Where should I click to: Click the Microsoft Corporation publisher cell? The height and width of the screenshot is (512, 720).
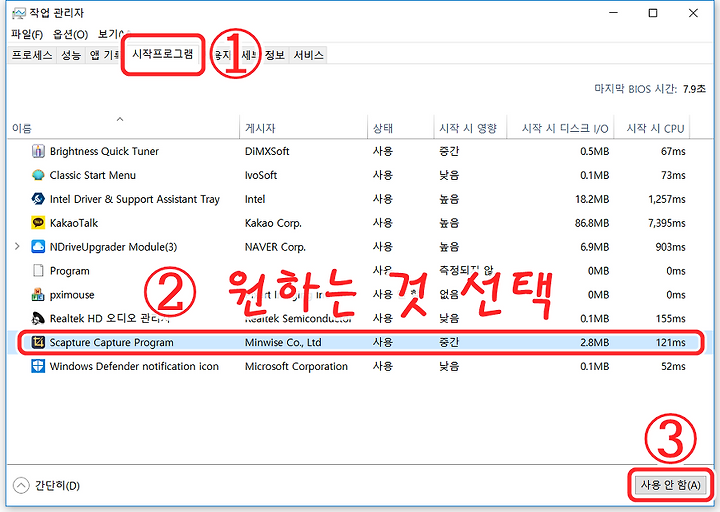296,366
